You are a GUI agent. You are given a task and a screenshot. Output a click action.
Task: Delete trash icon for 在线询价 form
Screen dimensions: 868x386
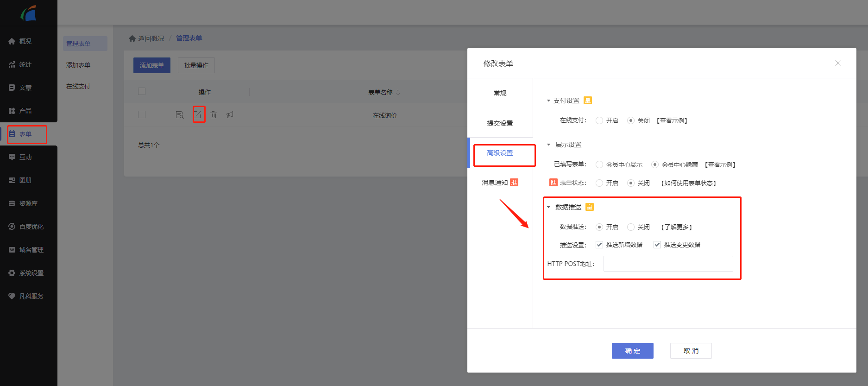point(213,114)
